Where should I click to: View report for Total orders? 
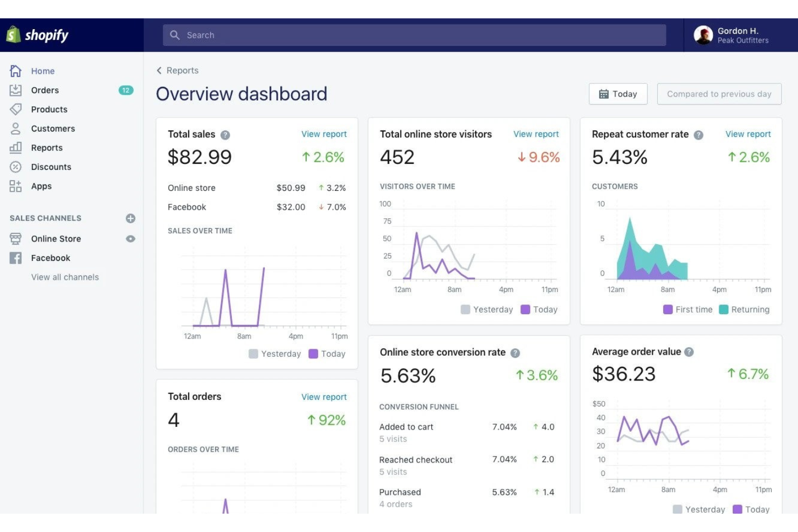point(324,397)
